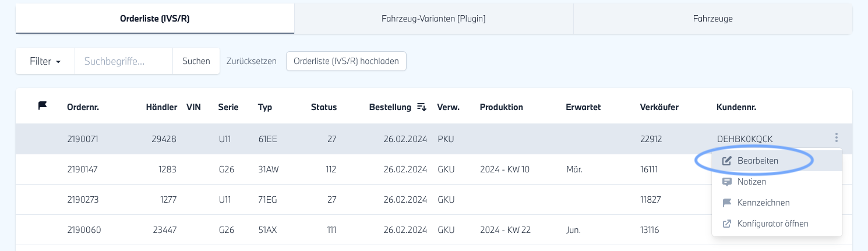
Task: Click the speech bubble icon beside Notizen
Action: point(726,182)
